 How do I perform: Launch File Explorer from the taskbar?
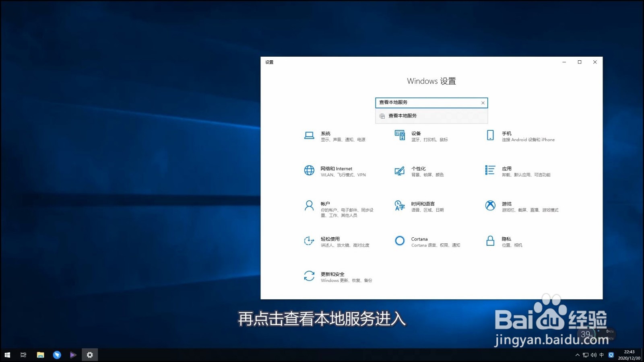40,355
